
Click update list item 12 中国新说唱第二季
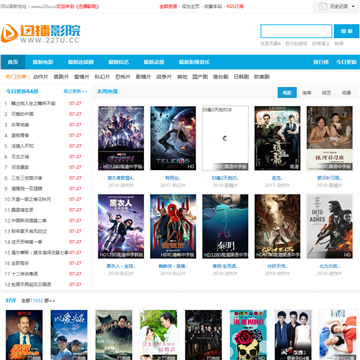[29, 221]
